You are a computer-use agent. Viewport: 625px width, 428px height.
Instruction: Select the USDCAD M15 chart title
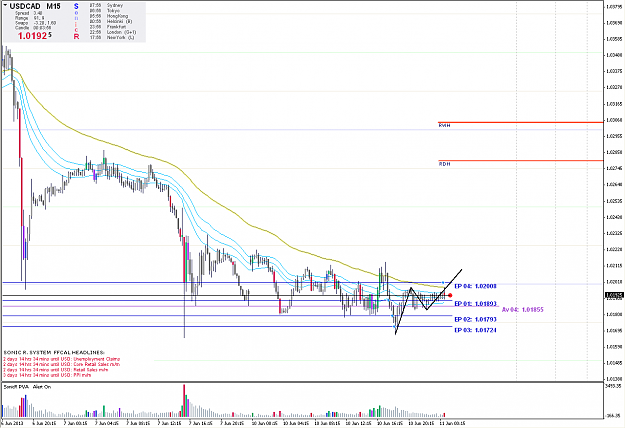coord(35,6)
